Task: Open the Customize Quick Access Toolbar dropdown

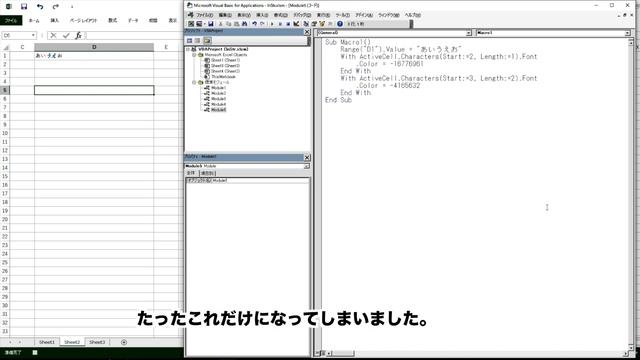Action: [72, 7]
